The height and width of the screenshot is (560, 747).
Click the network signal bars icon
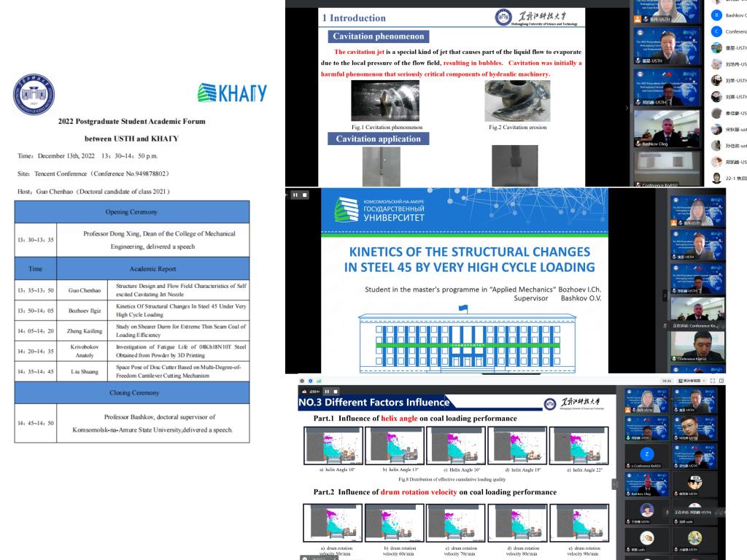(x=319, y=381)
